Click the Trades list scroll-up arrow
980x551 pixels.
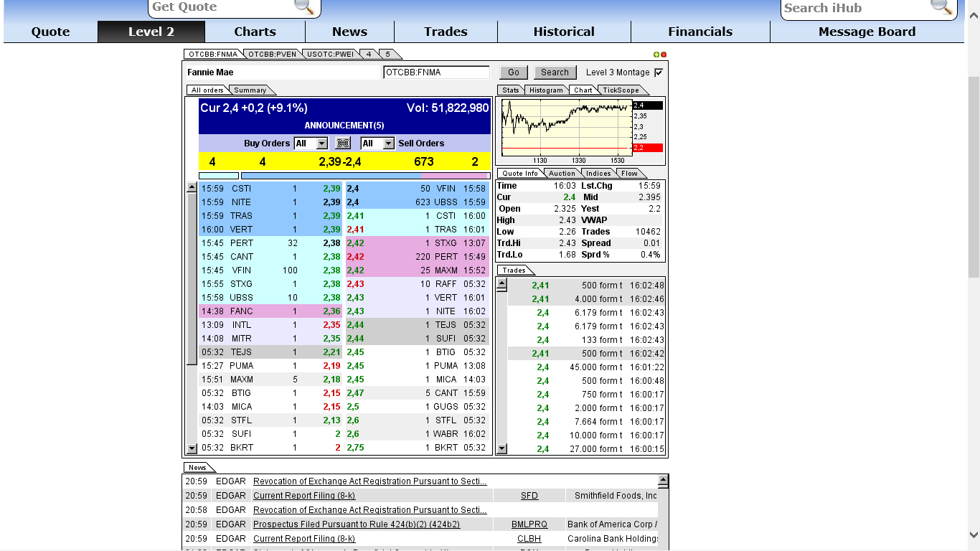[501, 283]
